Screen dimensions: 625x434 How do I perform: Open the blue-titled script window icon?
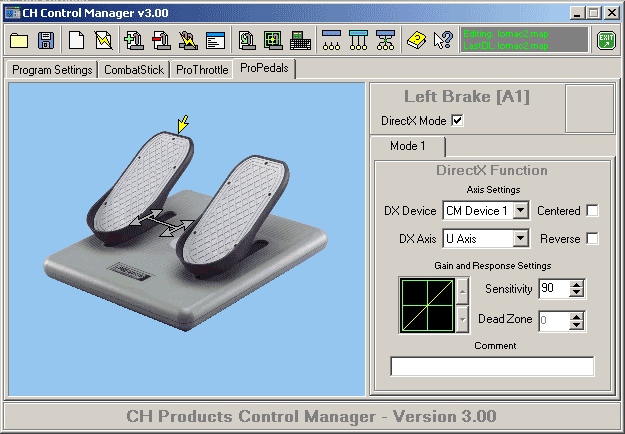click(x=216, y=41)
